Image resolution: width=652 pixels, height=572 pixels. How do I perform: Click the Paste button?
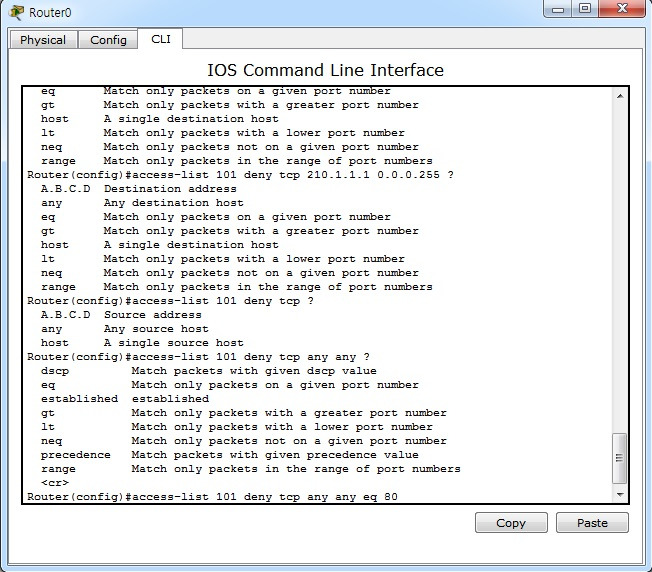pos(592,523)
